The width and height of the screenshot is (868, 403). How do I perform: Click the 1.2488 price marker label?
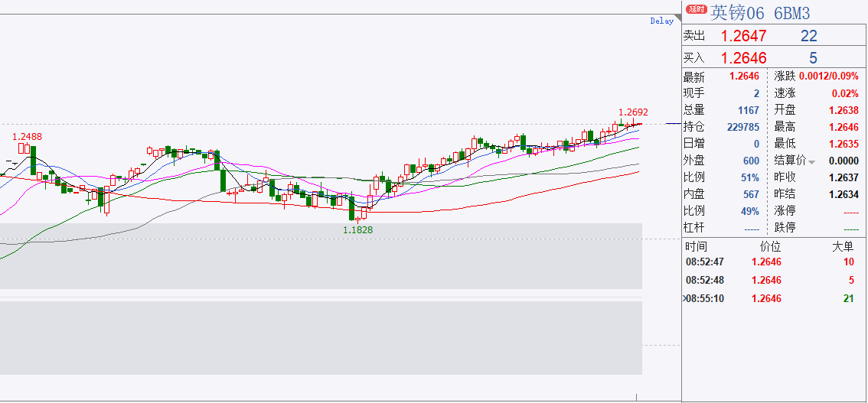(27, 137)
